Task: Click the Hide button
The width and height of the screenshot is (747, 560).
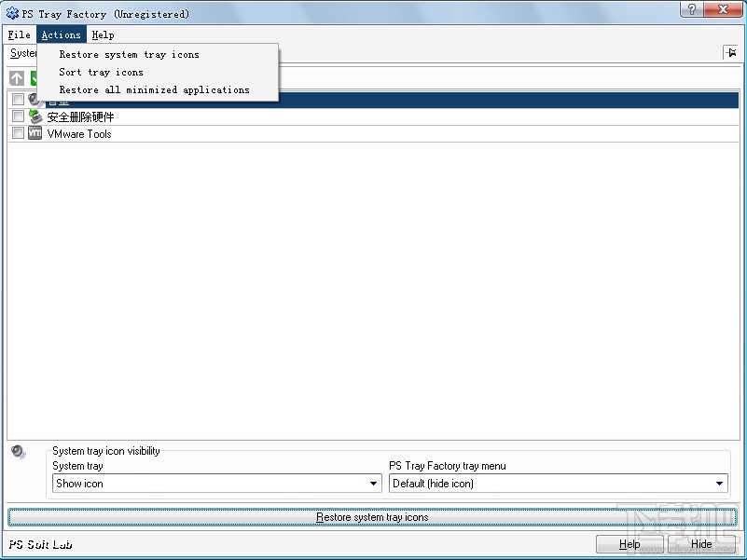Action: [701, 544]
